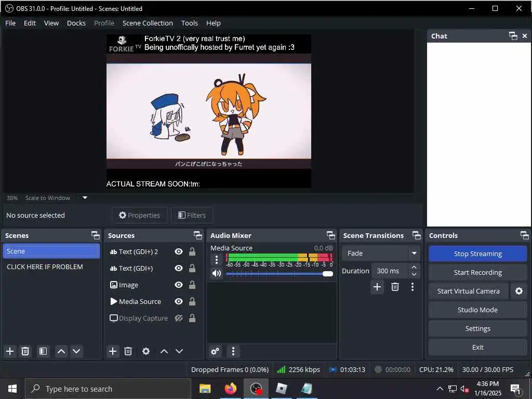
Task: Move source down in Sources toolbar
Action: 179,351
